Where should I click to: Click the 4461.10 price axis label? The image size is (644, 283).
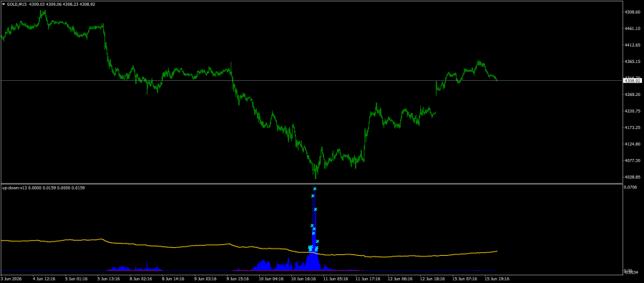coord(632,29)
